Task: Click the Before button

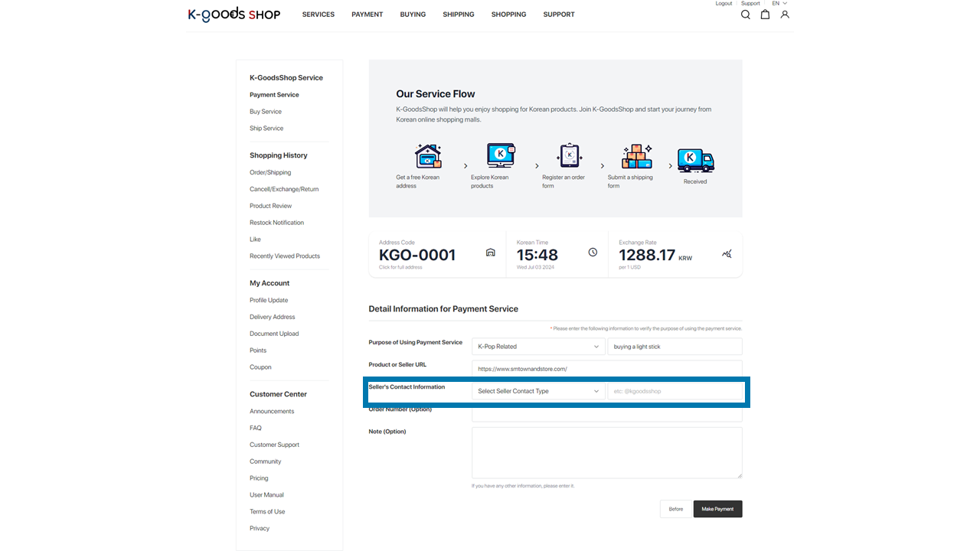Action: point(675,509)
